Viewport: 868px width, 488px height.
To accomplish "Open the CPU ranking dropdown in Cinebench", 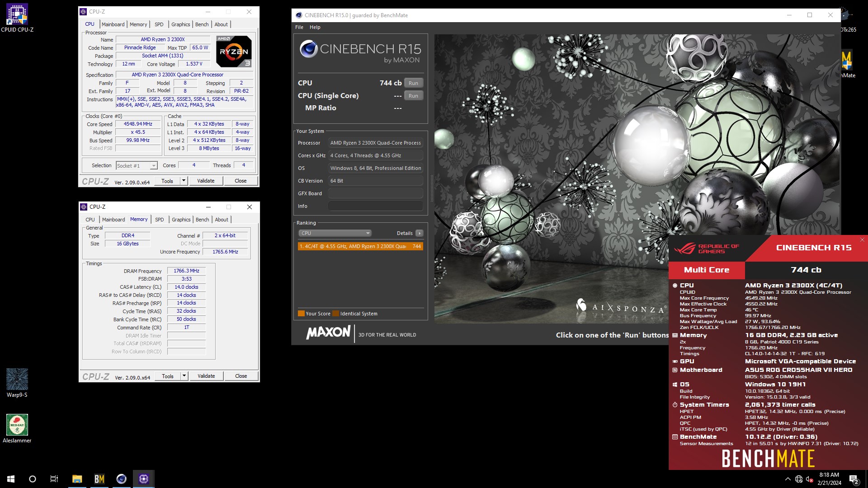I will [x=335, y=233].
